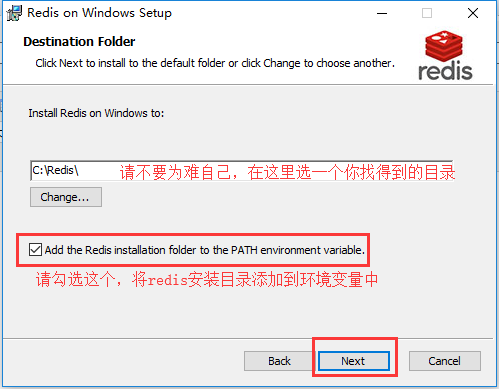Click the red Chinese note below the checkbox

(207, 279)
